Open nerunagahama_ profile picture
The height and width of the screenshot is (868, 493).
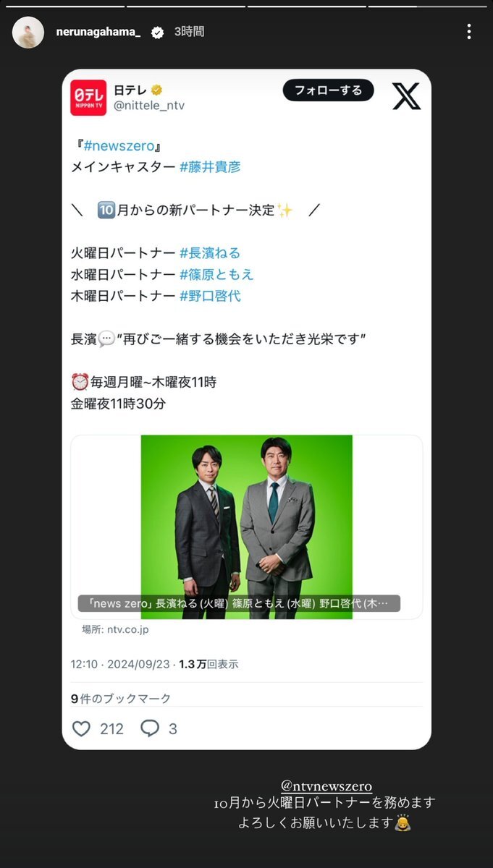click(x=28, y=33)
